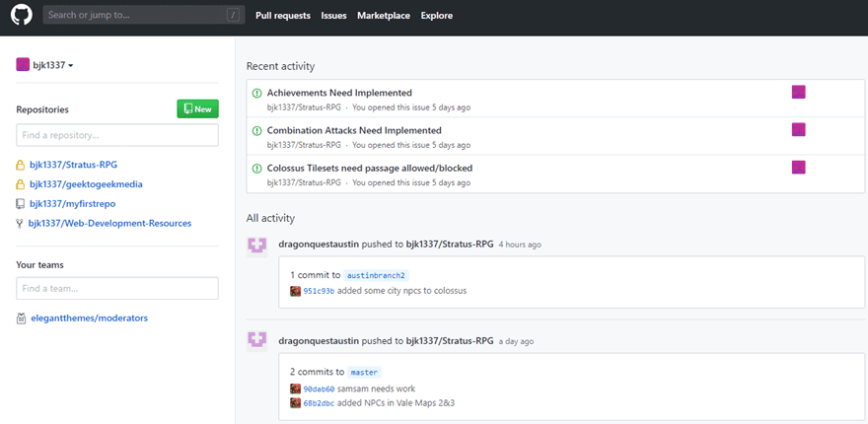Open elegantthemes/moderators team link

point(89,318)
